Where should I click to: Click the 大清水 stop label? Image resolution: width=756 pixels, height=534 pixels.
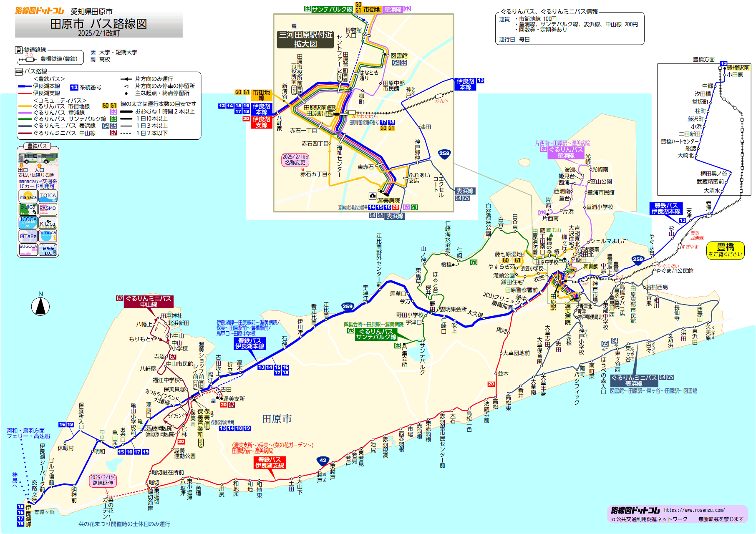[x=712, y=191]
